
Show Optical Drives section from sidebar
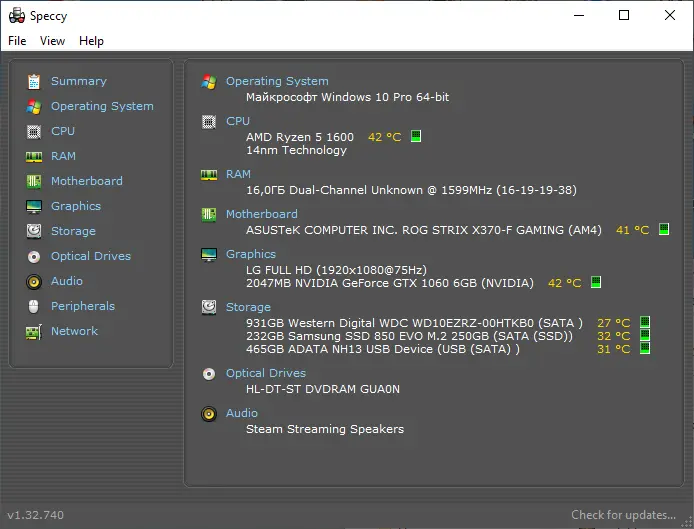tap(91, 256)
